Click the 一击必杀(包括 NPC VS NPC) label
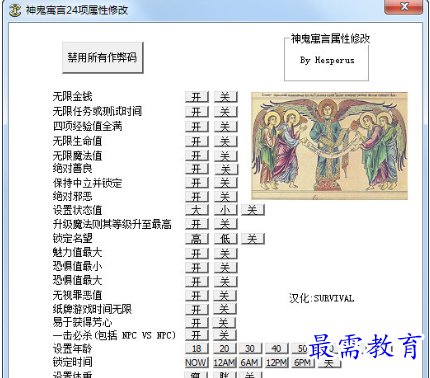This screenshot has height=378, width=430. click(114, 335)
